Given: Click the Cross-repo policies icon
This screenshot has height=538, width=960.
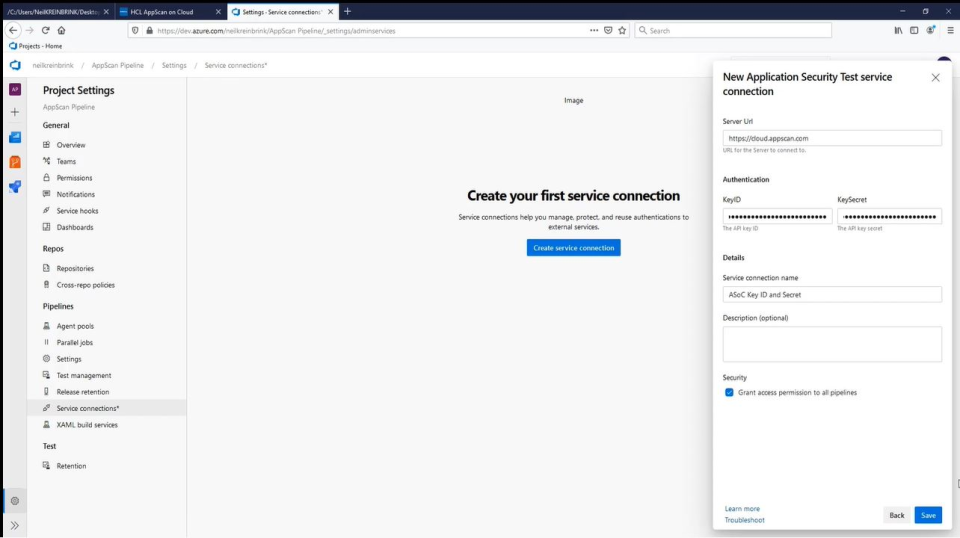Looking at the screenshot, I should click(47, 285).
